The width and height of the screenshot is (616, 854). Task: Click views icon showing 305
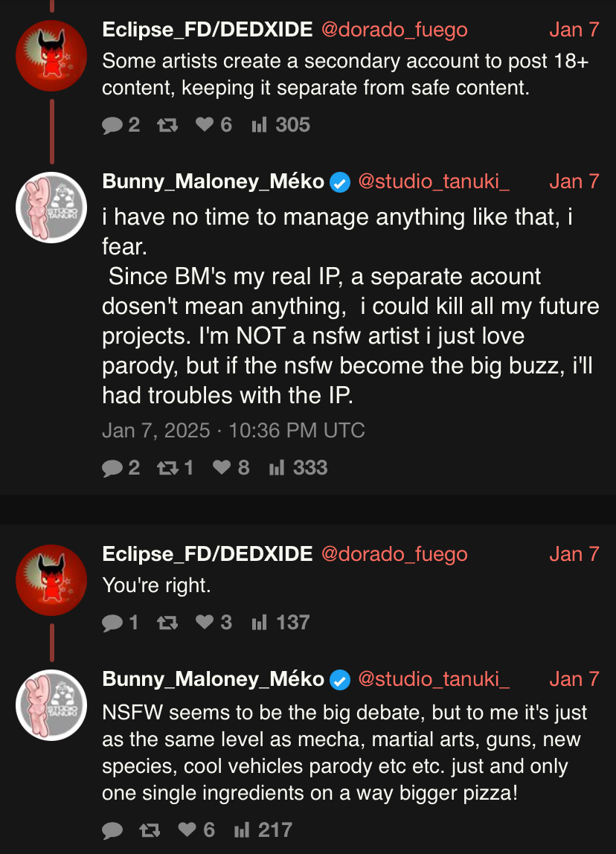tap(259, 125)
